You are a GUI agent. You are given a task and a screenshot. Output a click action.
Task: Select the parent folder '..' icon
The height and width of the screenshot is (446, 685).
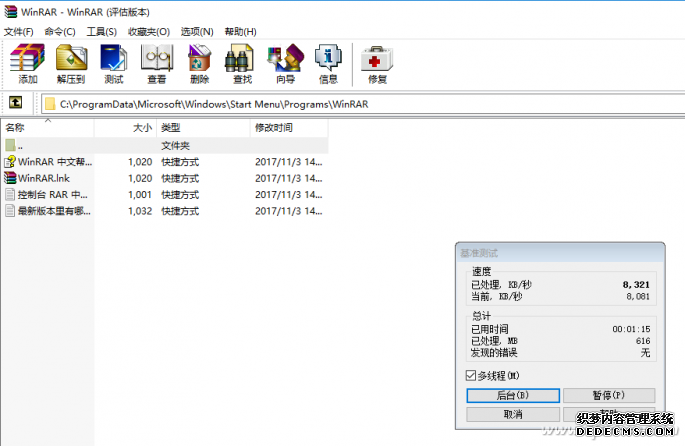[10, 145]
